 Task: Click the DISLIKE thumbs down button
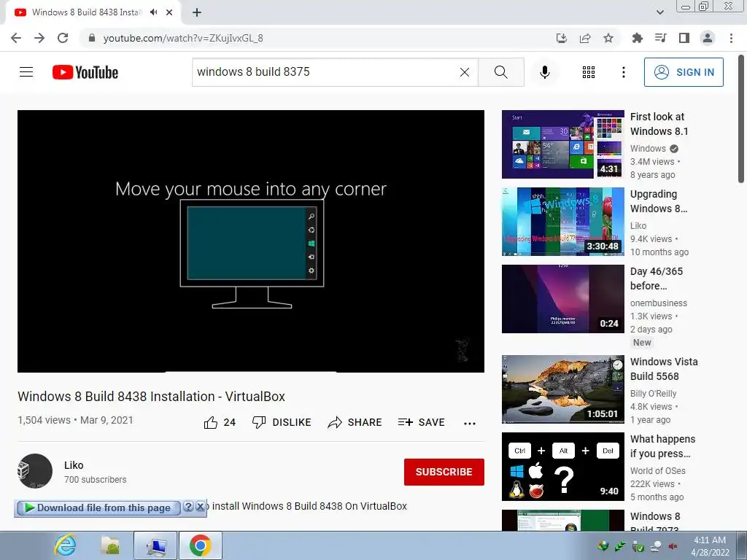tap(282, 422)
